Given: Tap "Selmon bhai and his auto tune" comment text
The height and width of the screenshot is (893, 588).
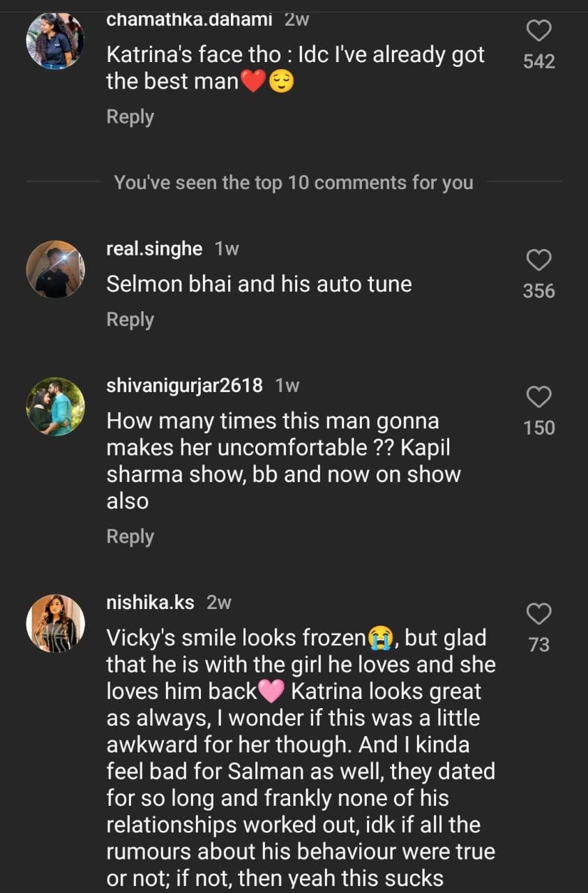Looking at the screenshot, I should pyautogui.click(x=259, y=284).
